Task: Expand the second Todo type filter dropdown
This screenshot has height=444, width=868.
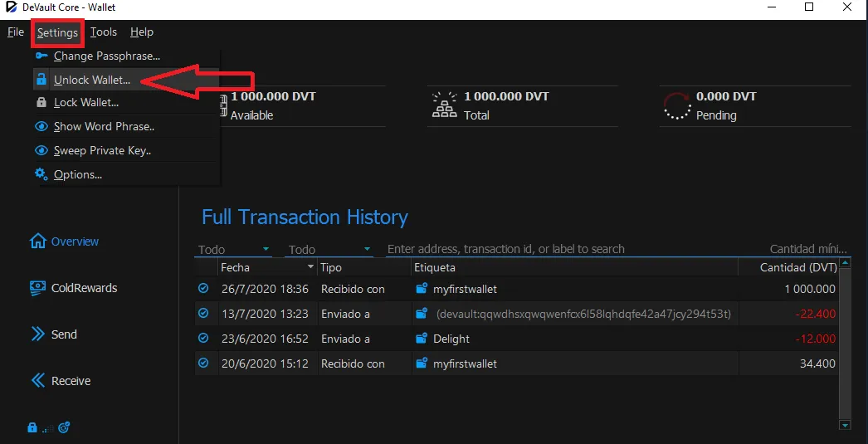Action: 329,250
